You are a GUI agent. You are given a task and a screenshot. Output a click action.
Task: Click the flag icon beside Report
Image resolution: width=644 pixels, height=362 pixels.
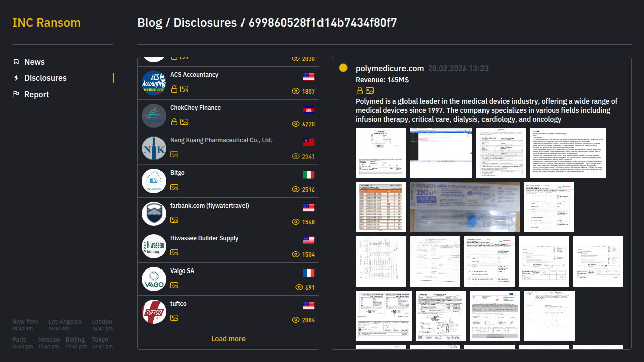click(16, 94)
